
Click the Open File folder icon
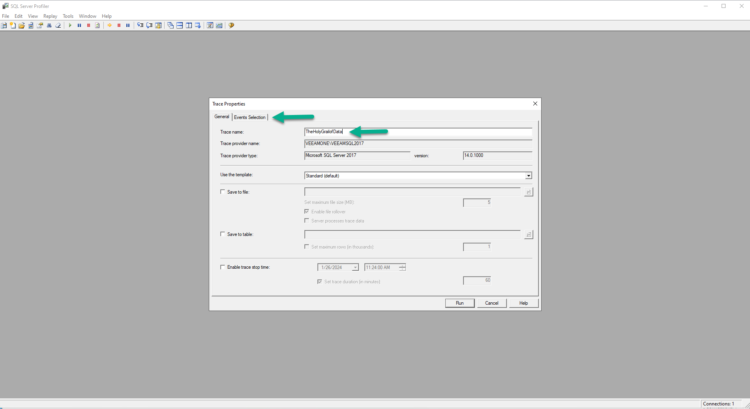click(21, 25)
